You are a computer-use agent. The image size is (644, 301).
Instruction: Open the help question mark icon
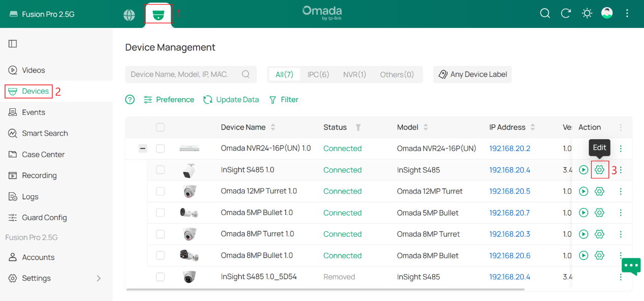point(130,100)
